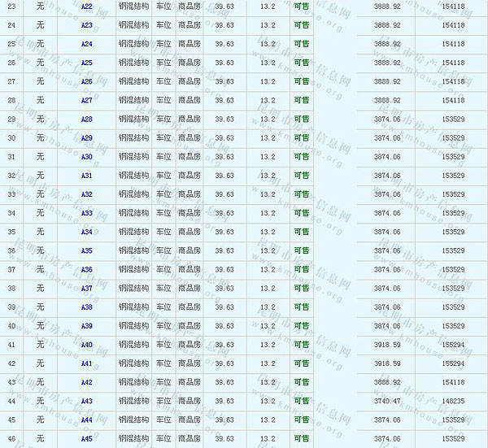The image size is (488, 448).
Task: Select the A40 parking space link
Action: (x=87, y=345)
